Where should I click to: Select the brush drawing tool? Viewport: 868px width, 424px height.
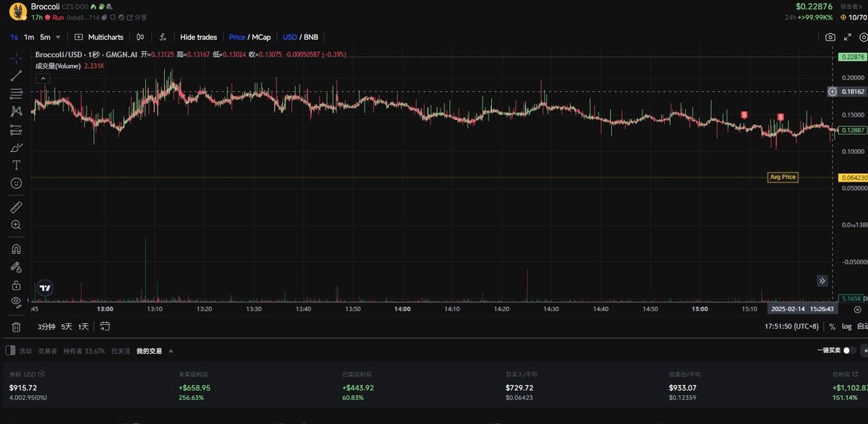16,147
